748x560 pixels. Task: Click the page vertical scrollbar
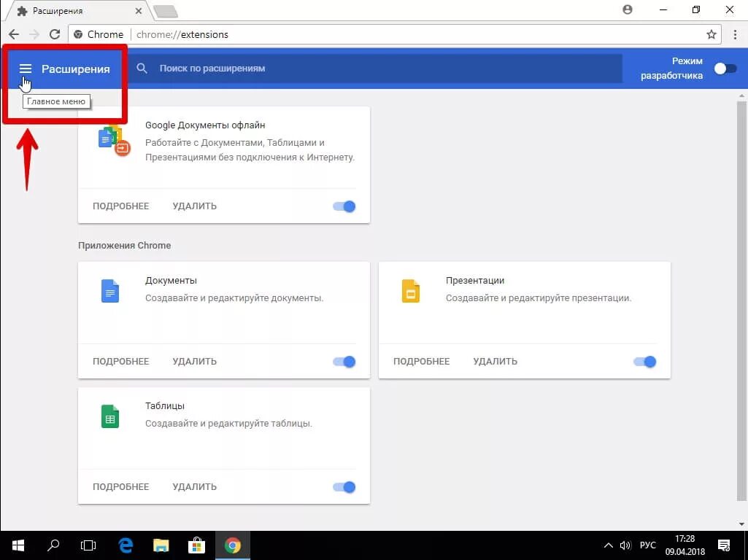[x=741, y=300]
